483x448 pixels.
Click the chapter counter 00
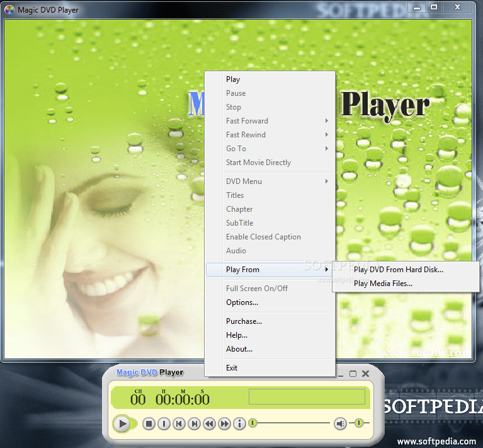[x=138, y=400]
